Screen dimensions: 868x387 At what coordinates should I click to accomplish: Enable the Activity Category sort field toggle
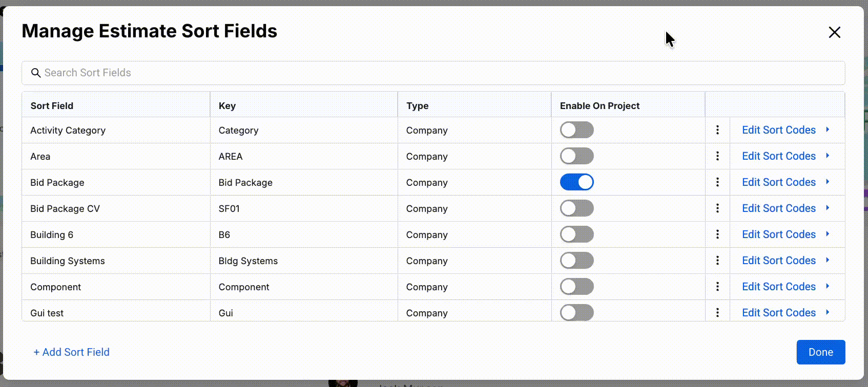pos(576,130)
